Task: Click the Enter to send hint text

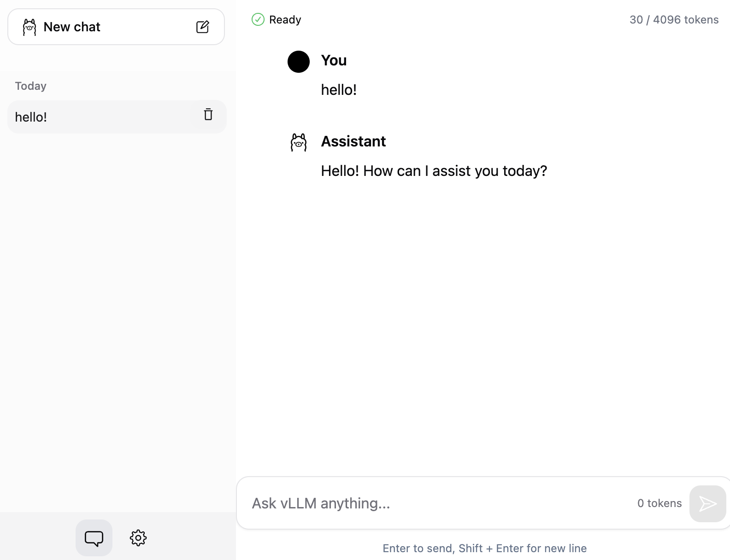Action: [484, 548]
